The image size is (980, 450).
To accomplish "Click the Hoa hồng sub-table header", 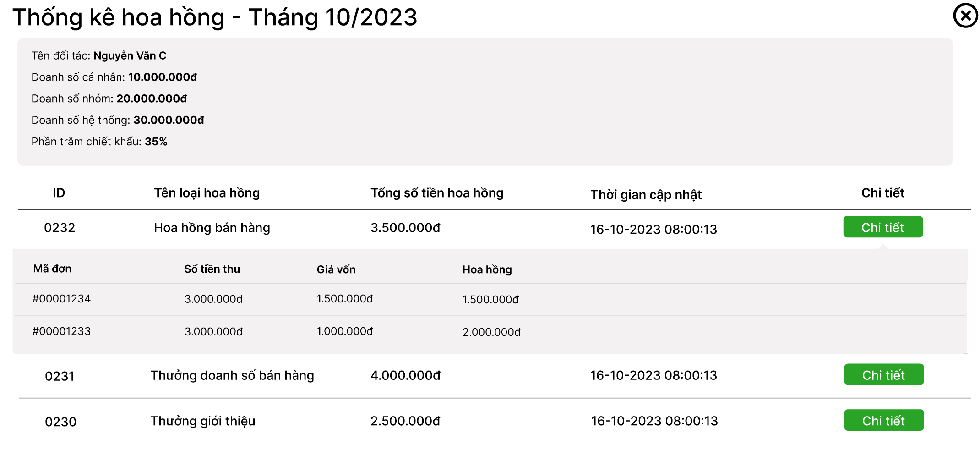I will [487, 269].
